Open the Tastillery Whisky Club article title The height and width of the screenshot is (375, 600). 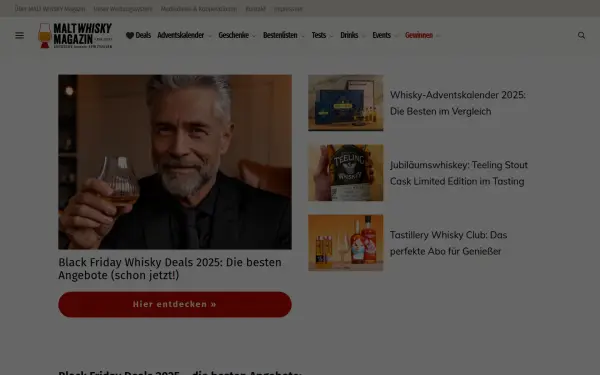coord(448,243)
